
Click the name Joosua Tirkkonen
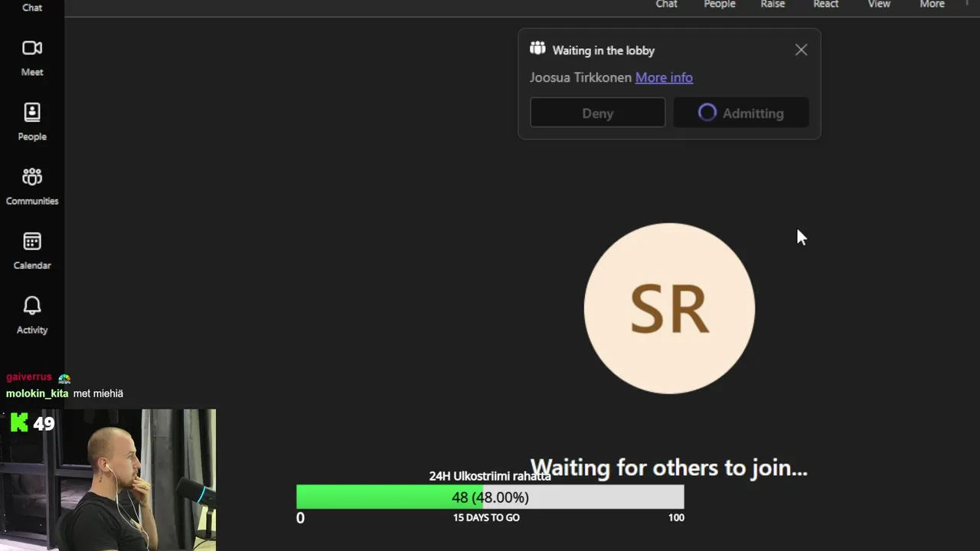click(580, 77)
